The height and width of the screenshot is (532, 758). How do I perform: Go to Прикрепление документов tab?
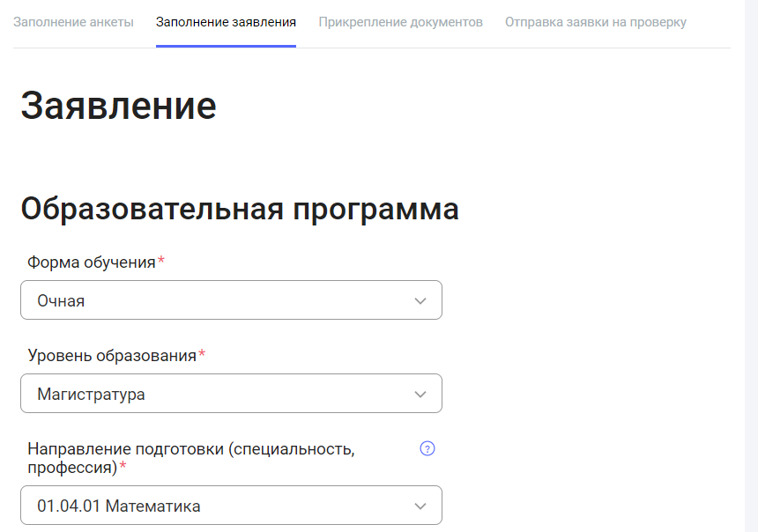(400, 22)
